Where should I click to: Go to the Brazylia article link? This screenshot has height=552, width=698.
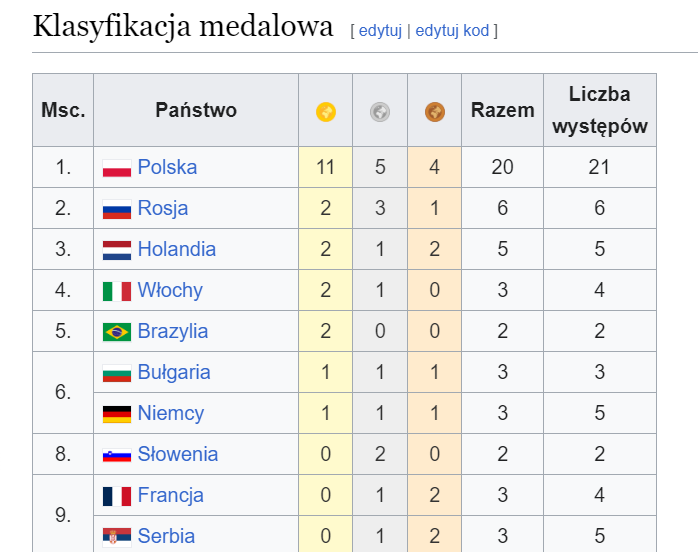(x=173, y=331)
